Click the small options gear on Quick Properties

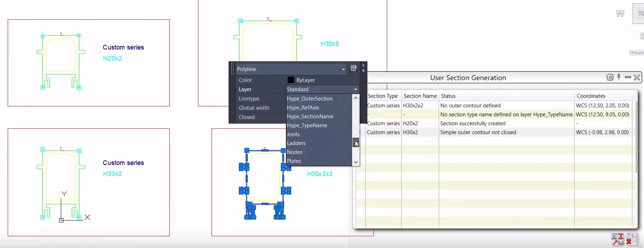pos(363,71)
